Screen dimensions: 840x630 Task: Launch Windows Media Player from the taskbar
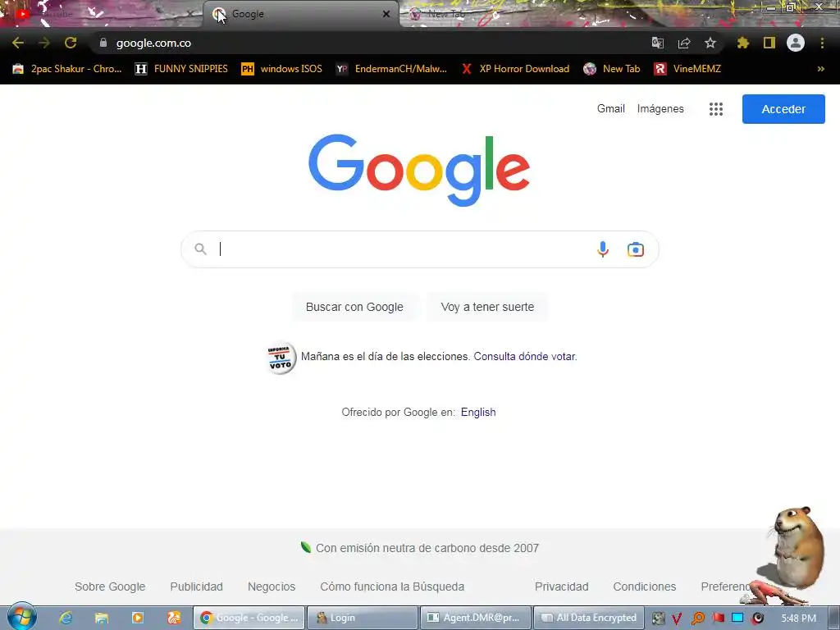click(137, 618)
